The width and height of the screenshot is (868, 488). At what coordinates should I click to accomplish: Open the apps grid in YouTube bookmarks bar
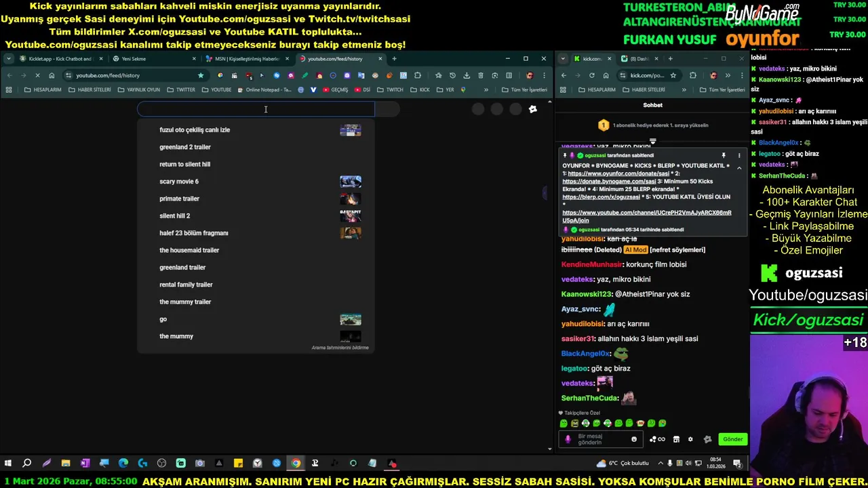click(9, 89)
